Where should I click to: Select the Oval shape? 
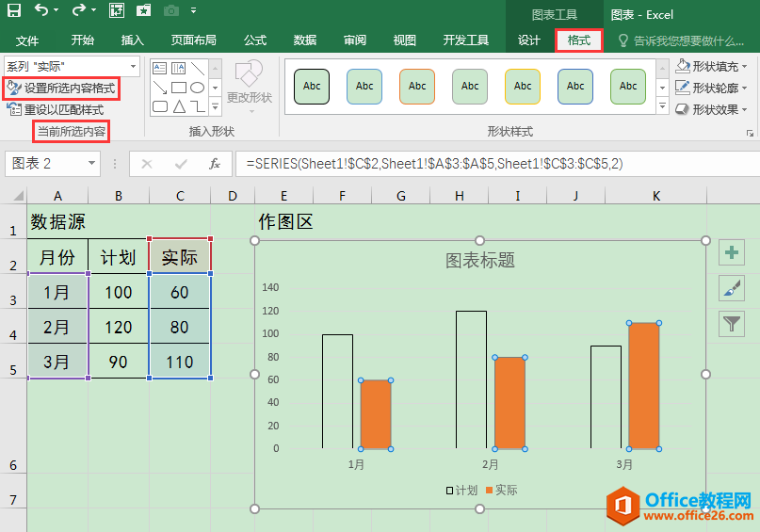pos(197,88)
